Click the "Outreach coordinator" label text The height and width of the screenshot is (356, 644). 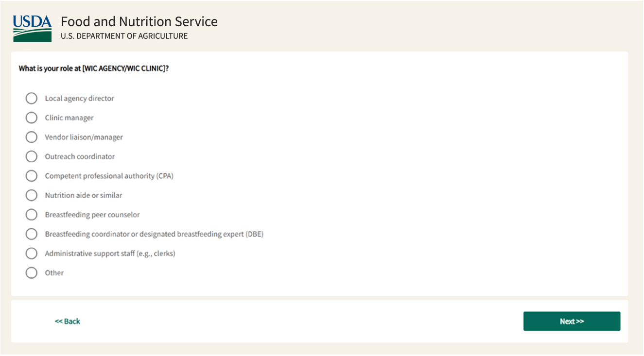[x=80, y=156]
